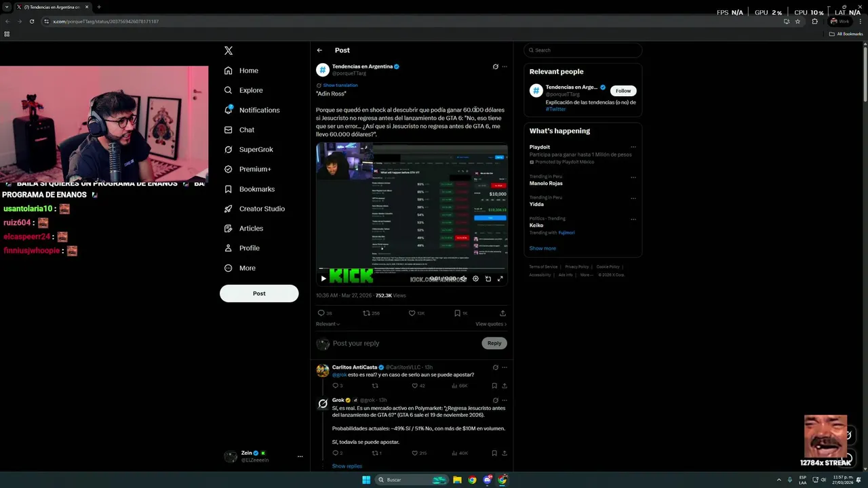Open the Relevant replies sort dropdown
The image size is (868, 488).
[328, 324]
